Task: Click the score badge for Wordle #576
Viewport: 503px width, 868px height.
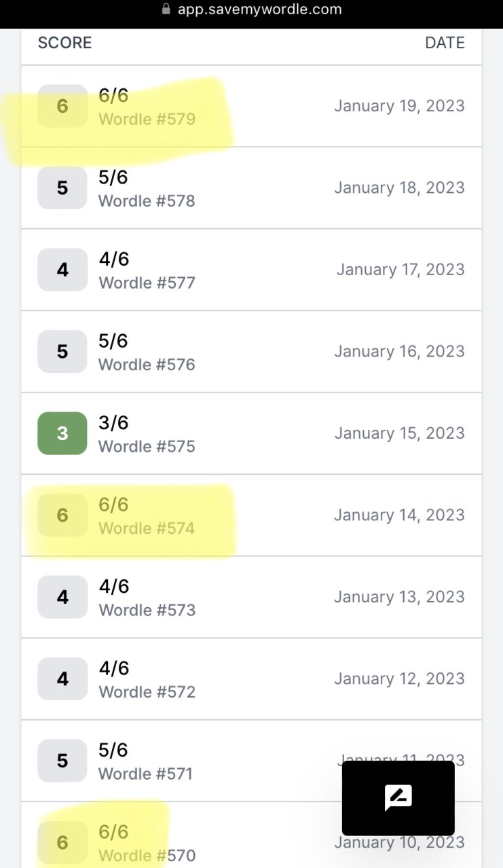Action: [x=62, y=352]
